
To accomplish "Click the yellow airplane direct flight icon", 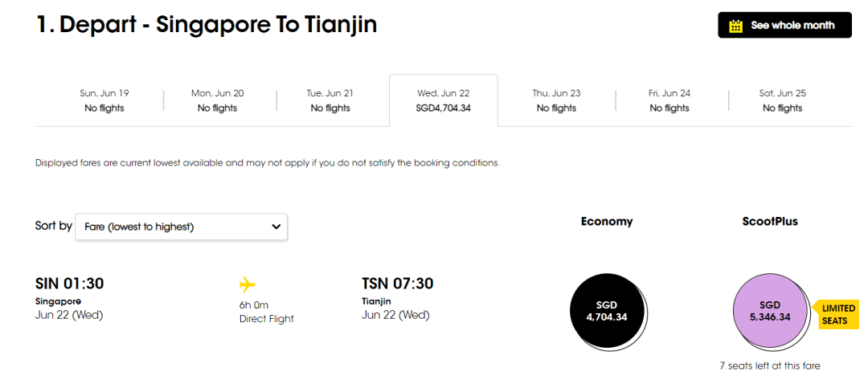I will (x=248, y=284).
